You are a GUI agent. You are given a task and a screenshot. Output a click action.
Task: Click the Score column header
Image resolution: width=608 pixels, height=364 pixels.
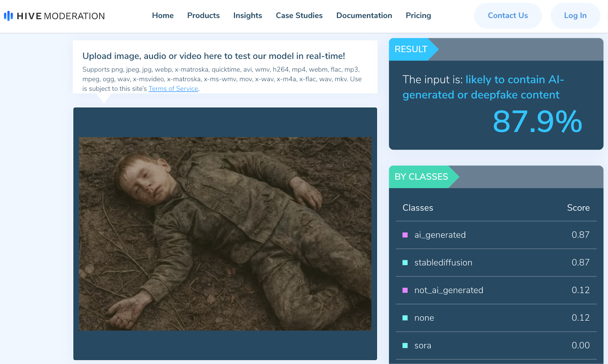578,208
